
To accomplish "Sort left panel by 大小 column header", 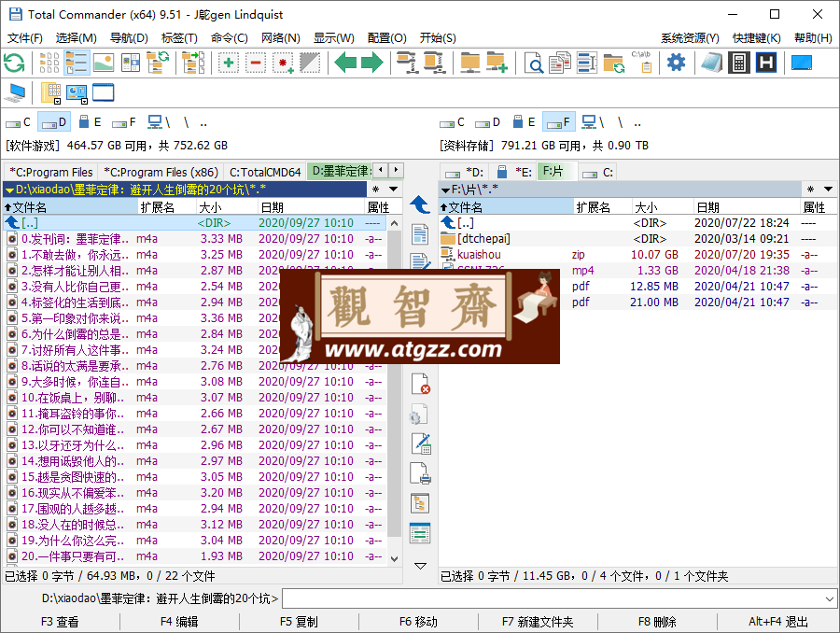I will (x=226, y=207).
